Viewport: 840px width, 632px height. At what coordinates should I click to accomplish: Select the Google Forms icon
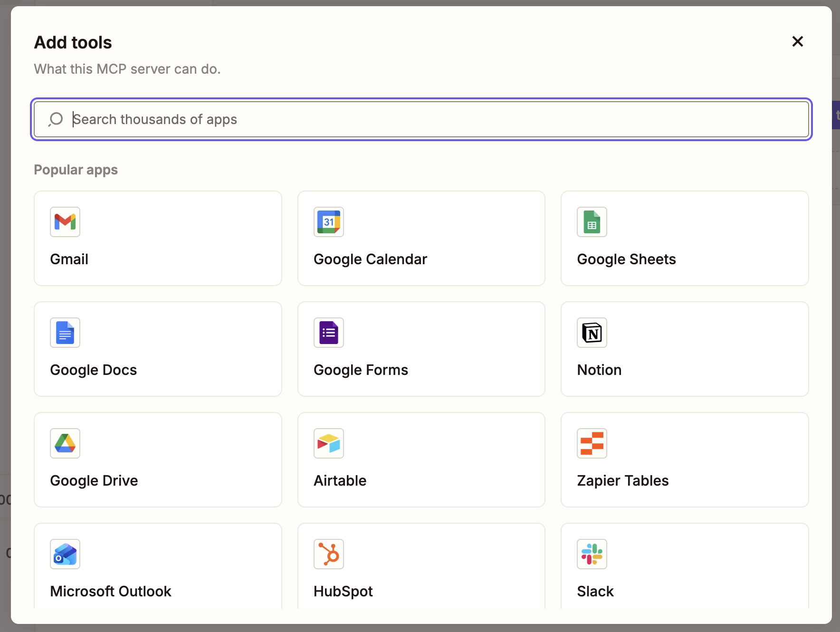[328, 333]
